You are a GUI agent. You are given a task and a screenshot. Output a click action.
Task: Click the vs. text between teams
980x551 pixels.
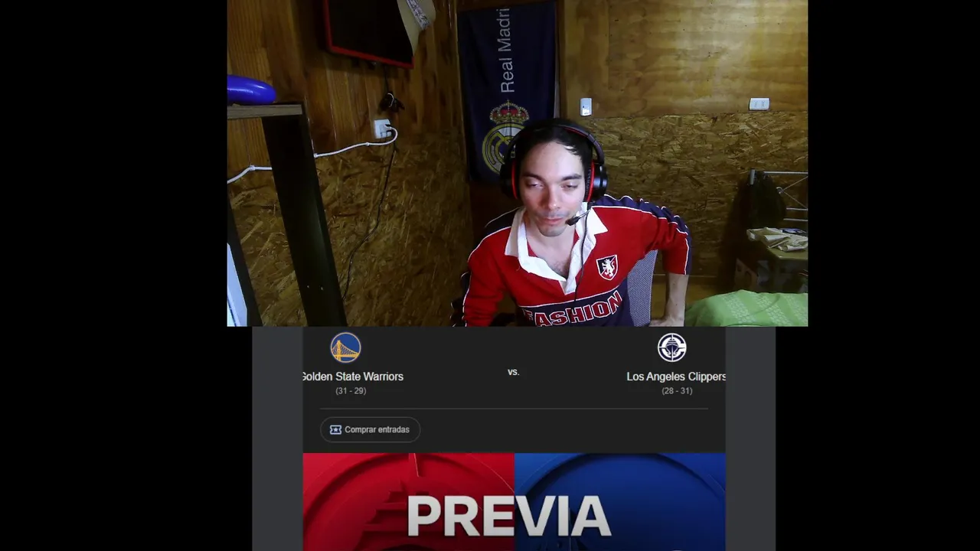[514, 372]
